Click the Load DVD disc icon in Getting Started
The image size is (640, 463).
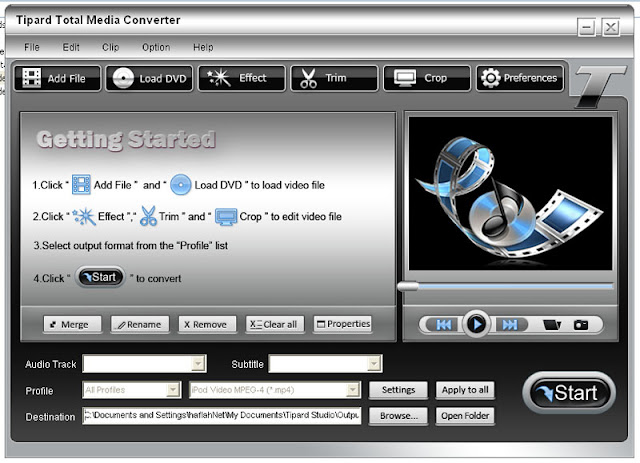pyautogui.click(x=180, y=185)
